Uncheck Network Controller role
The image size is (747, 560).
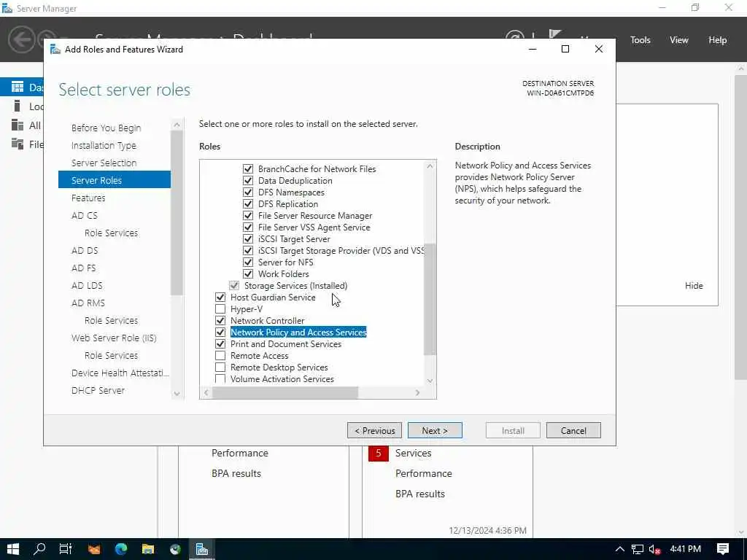coord(220,321)
